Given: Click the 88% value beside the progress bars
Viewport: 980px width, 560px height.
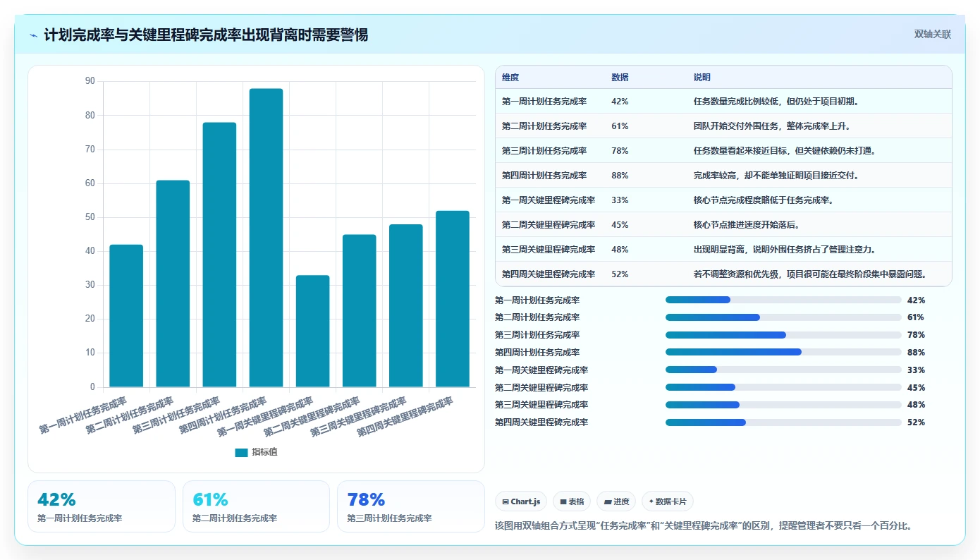Looking at the screenshot, I should [917, 353].
